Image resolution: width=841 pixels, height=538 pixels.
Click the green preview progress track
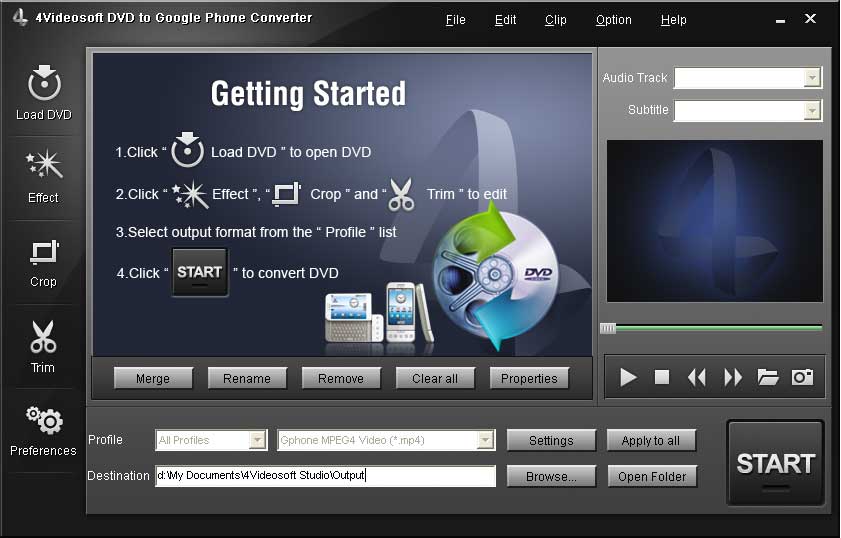(719, 328)
